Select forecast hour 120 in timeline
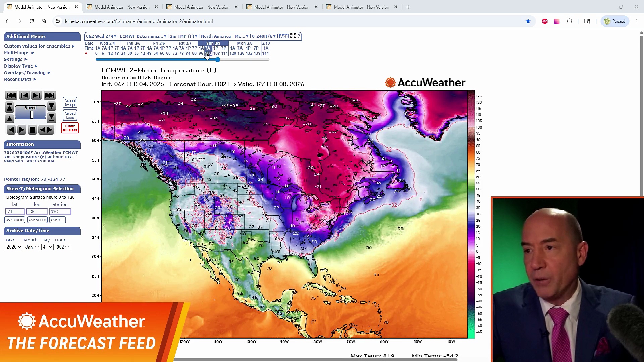The width and height of the screenshot is (644, 362). point(233,54)
